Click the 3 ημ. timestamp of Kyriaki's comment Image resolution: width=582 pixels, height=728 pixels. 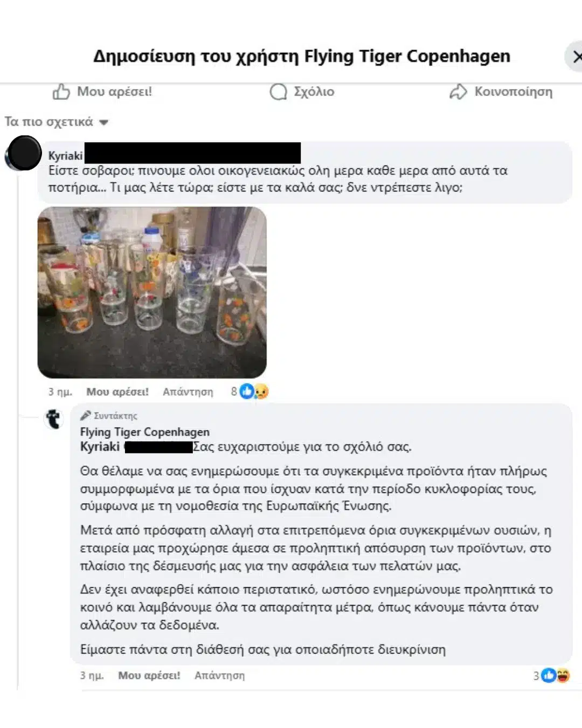[60, 392]
